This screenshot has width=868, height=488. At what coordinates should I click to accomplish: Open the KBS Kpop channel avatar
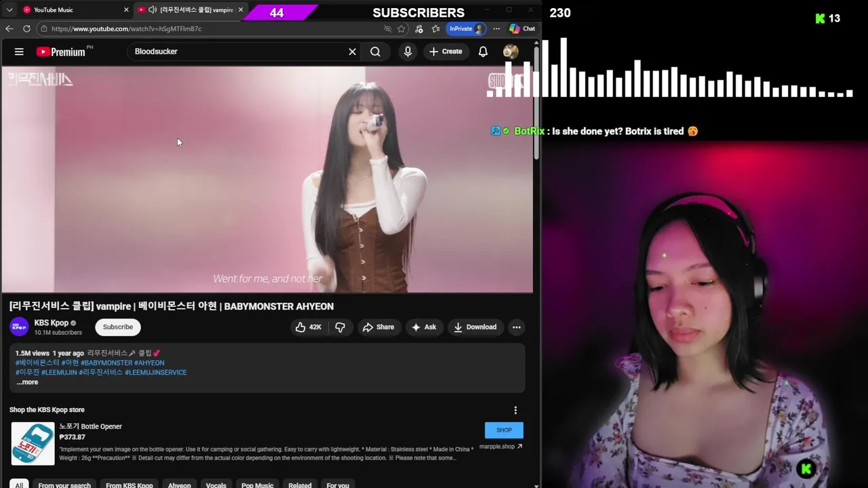(x=19, y=327)
